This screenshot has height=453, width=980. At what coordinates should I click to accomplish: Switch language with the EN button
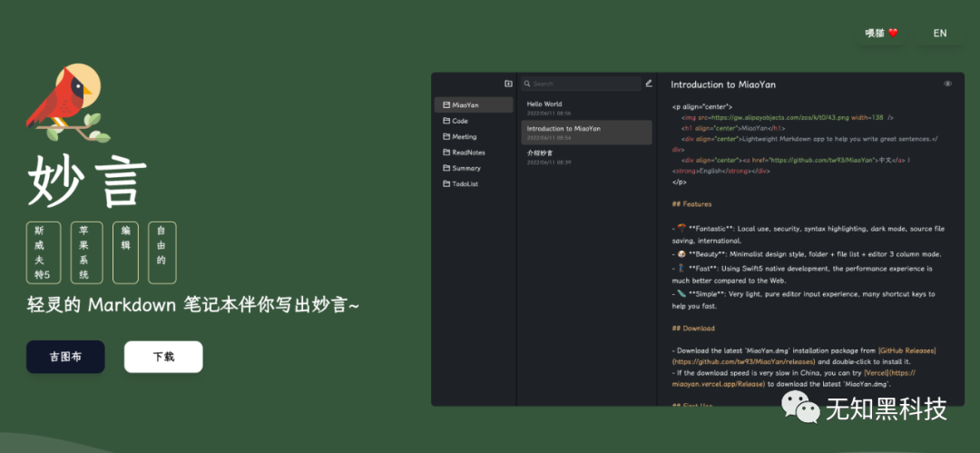pyautogui.click(x=940, y=34)
